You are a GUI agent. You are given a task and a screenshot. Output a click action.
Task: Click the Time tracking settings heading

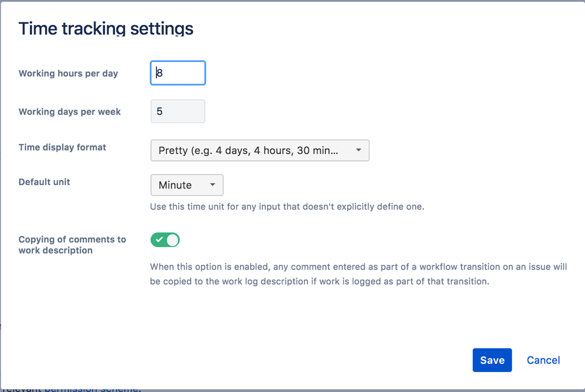coord(105,28)
